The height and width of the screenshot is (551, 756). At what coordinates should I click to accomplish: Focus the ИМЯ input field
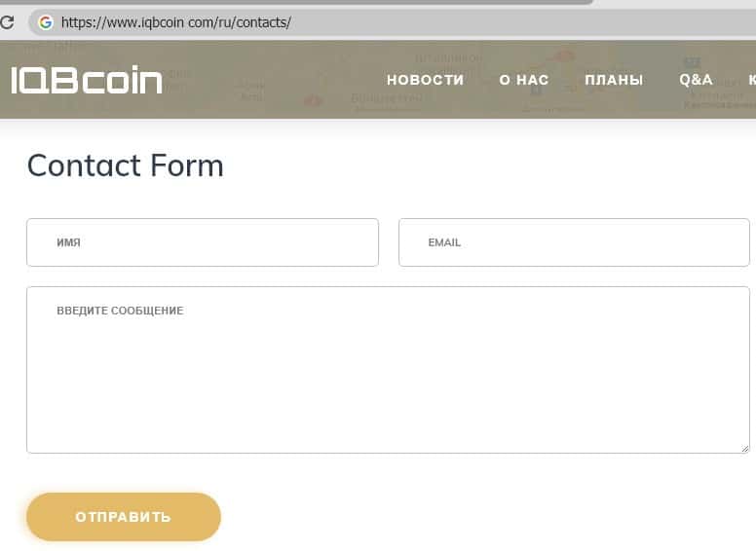203,242
